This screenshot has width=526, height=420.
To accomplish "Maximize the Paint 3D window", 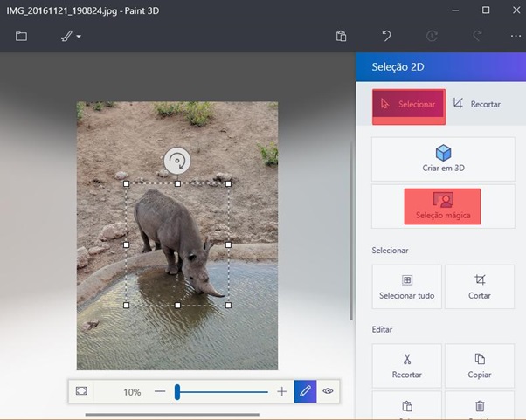I will coord(486,10).
